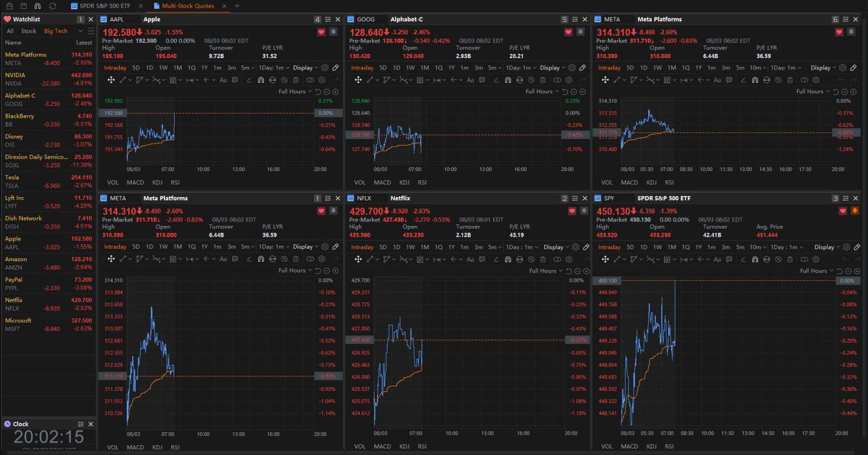868x455 pixels.
Task: Click the refresh icon in the top toolbar
Action: [53, 6]
